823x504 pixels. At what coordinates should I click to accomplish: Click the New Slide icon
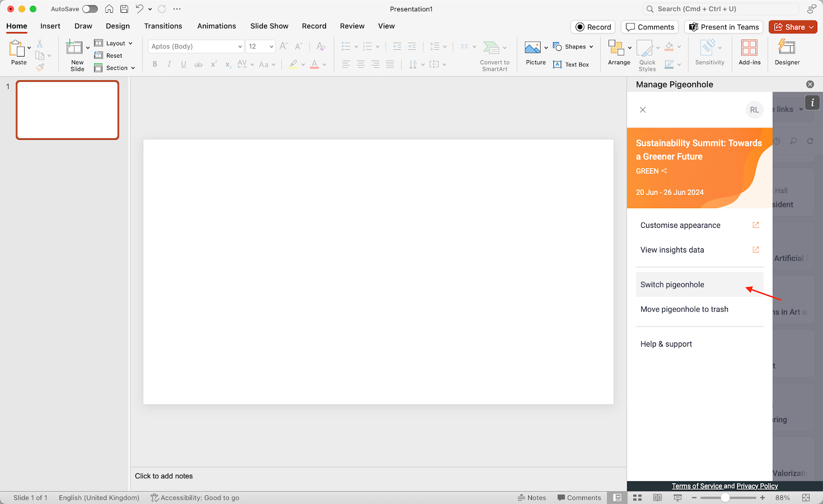74,48
